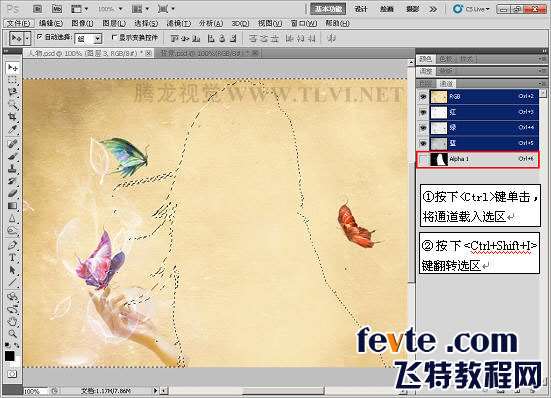Image resolution: width=551 pixels, height=398 pixels.
Task: Open the Edit (编辑) menu
Action: click(x=51, y=24)
